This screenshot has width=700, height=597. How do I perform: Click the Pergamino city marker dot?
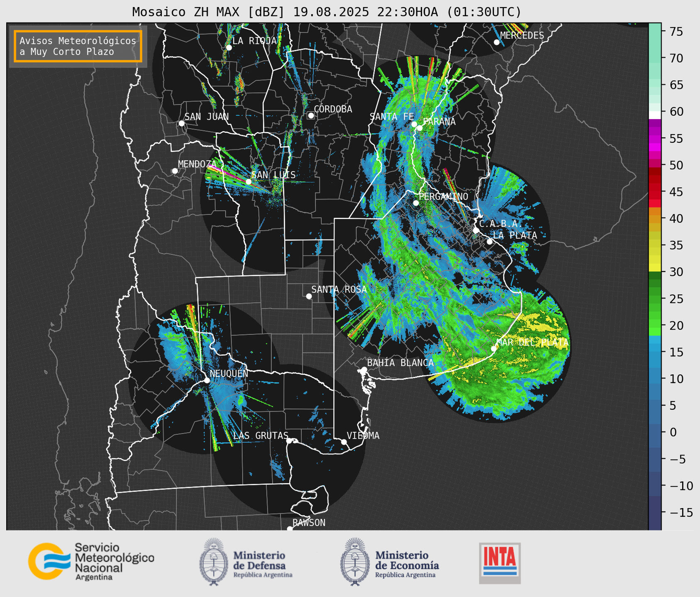(x=416, y=203)
